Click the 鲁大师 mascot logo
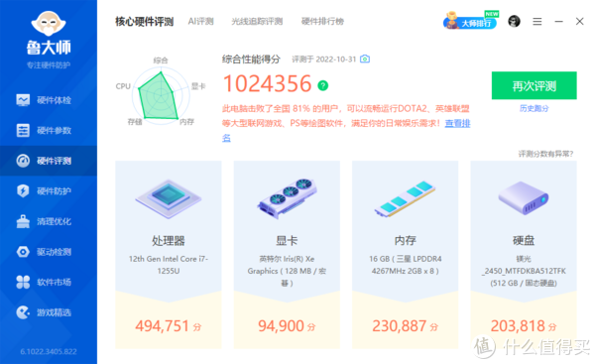 (49, 24)
